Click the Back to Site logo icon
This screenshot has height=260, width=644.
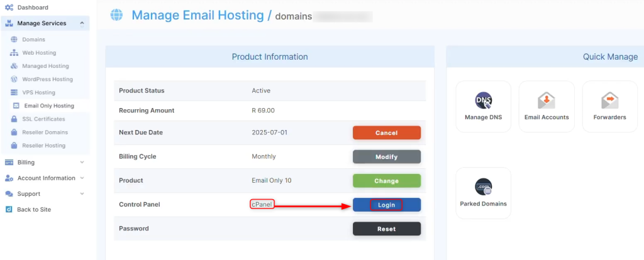9,210
